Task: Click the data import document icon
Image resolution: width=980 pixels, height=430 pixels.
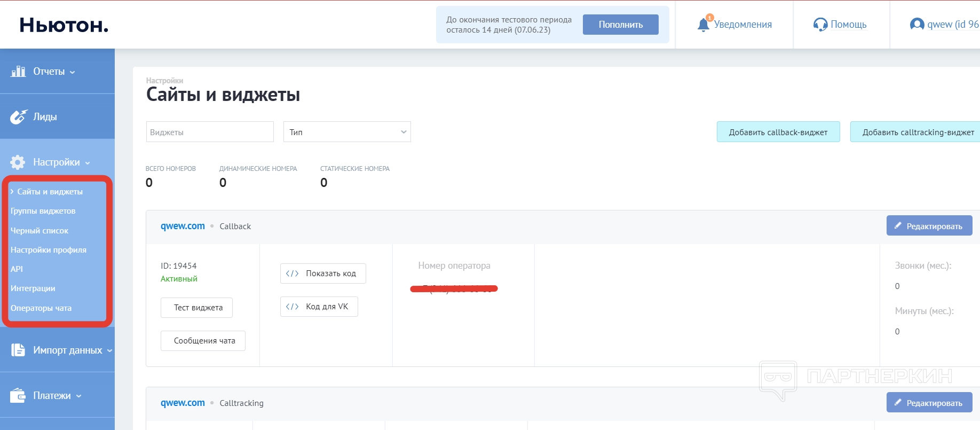Action: [18, 350]
